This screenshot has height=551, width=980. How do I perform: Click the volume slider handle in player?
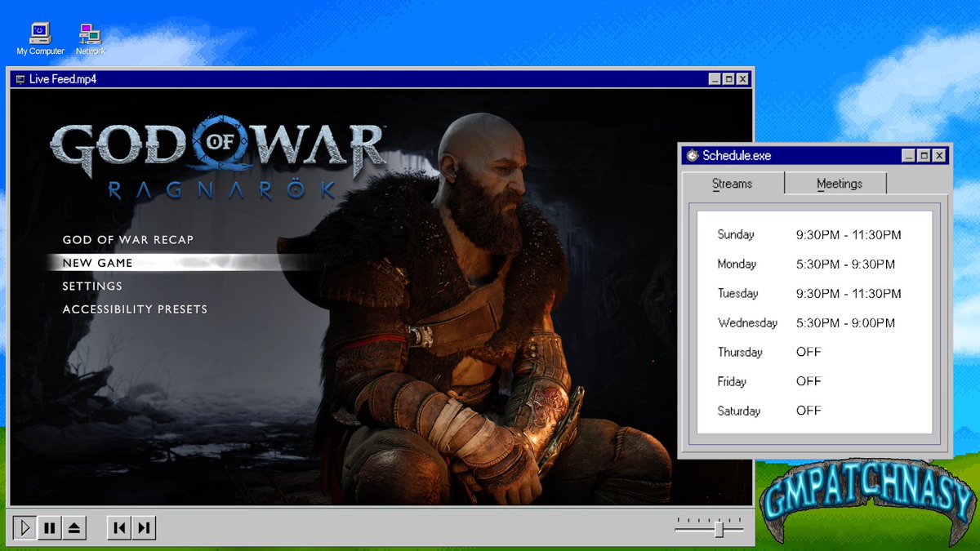click(719, 529)
